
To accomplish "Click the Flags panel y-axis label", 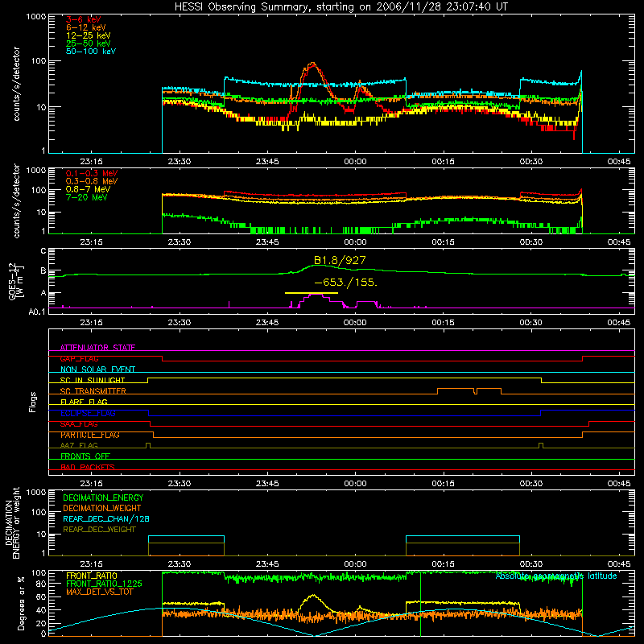I will pyautogui.click(x=32, y=402).
